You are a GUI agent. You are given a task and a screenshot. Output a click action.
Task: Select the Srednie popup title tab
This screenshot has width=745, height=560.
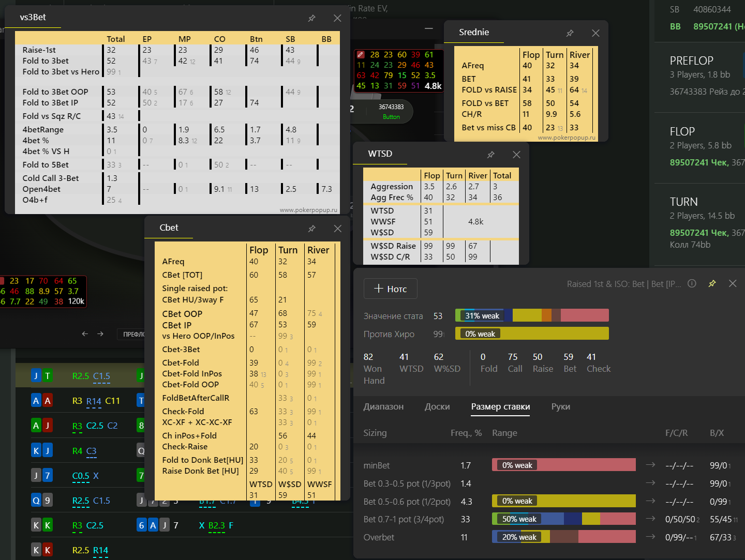coord(474,32)
